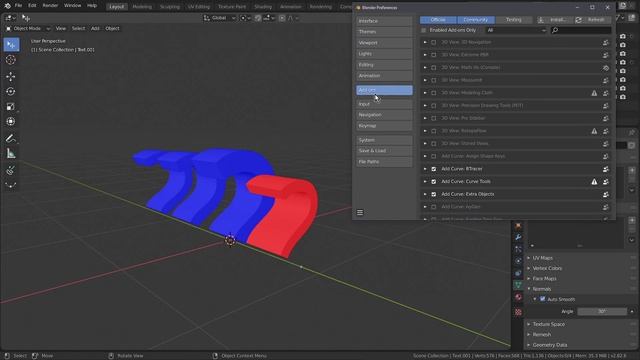Viewport: 640px width, 360px height.
Task: Open the Object Mode dropdown
Action: [x=28, y=29]
